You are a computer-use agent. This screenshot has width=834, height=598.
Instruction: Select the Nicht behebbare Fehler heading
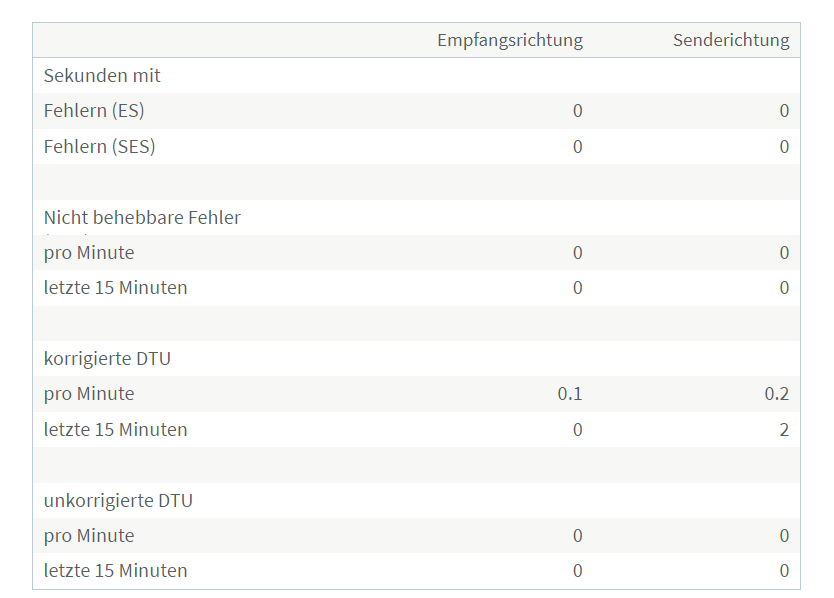[x=142, y=217]
